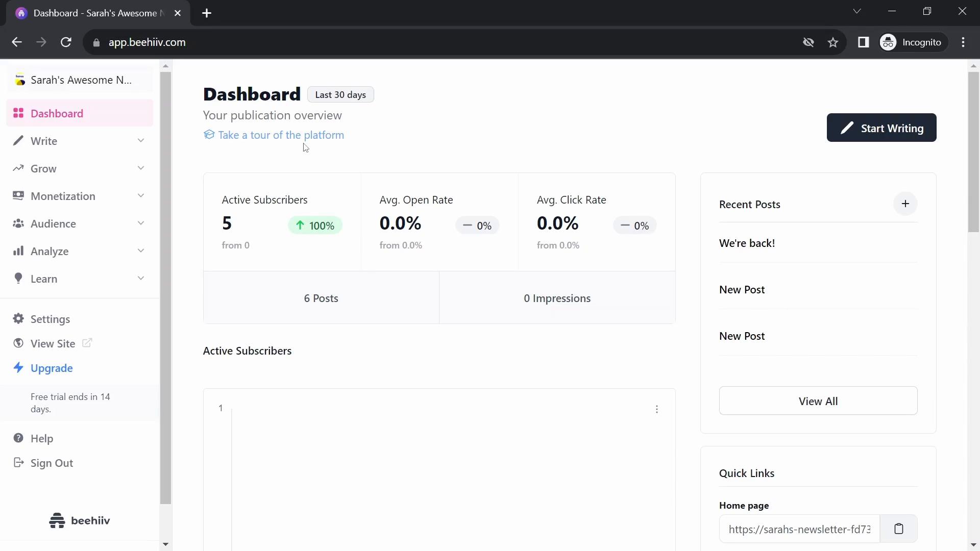This screenshot has width=980, height=551.
Task: Click the Recent Posts add icon
Action: 905,203
